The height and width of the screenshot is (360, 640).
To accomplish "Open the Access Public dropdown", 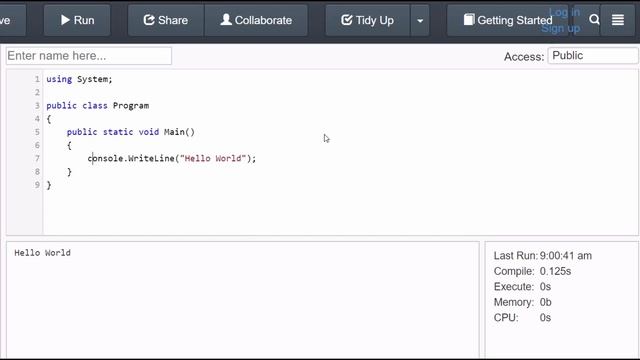I will click(x=593, y=56).
